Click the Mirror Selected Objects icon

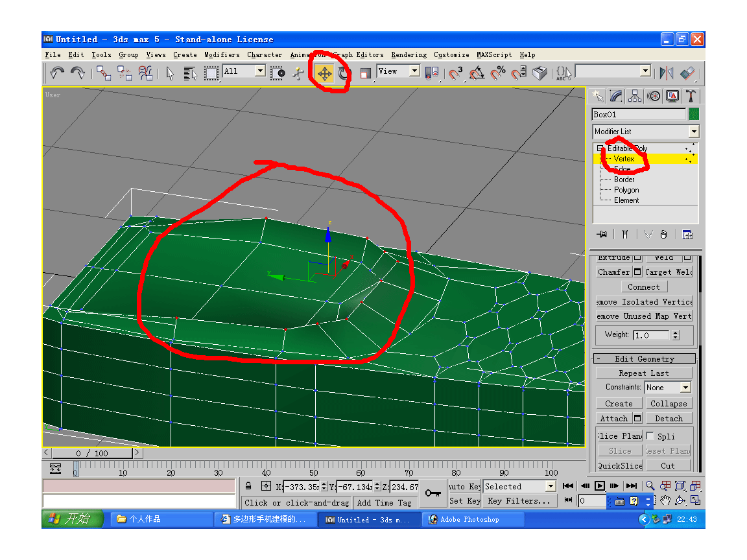coord(667,73)
